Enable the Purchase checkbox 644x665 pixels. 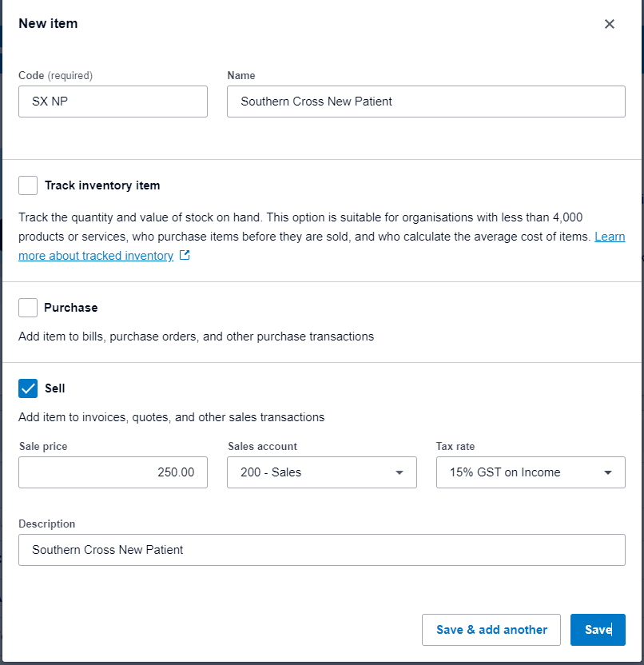(27, 307)
